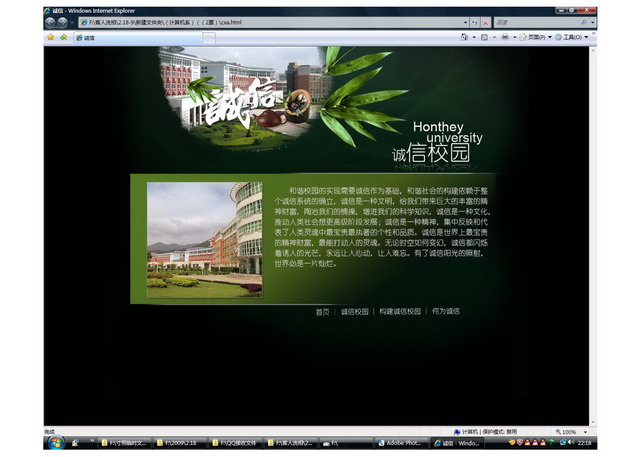Click the campus building photo
The width and height of the screenshot is (640, 457).
(204, 240)
